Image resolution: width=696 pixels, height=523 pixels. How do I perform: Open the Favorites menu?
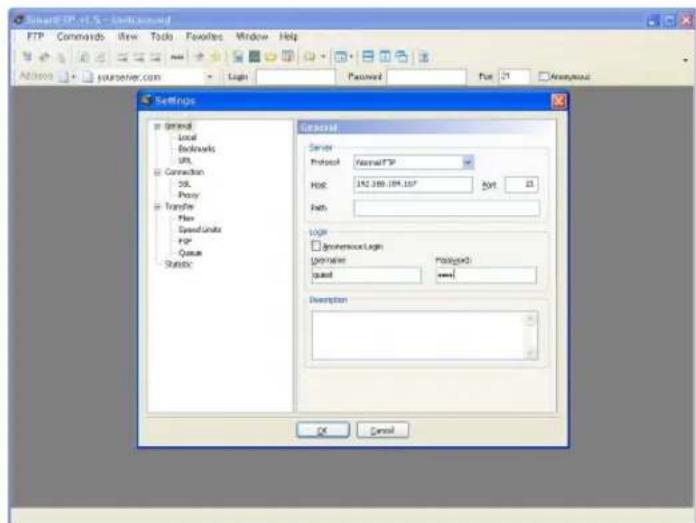point(204,36)
